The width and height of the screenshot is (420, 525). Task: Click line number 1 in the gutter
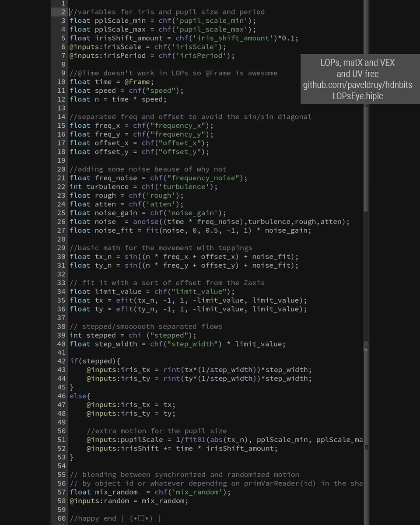pos(63,3)
